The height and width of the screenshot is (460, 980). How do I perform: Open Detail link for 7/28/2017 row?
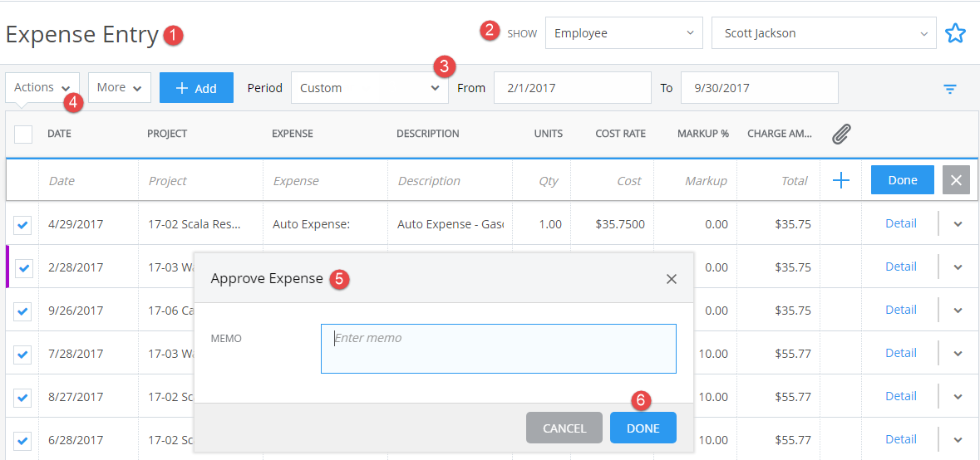point(901,352)
